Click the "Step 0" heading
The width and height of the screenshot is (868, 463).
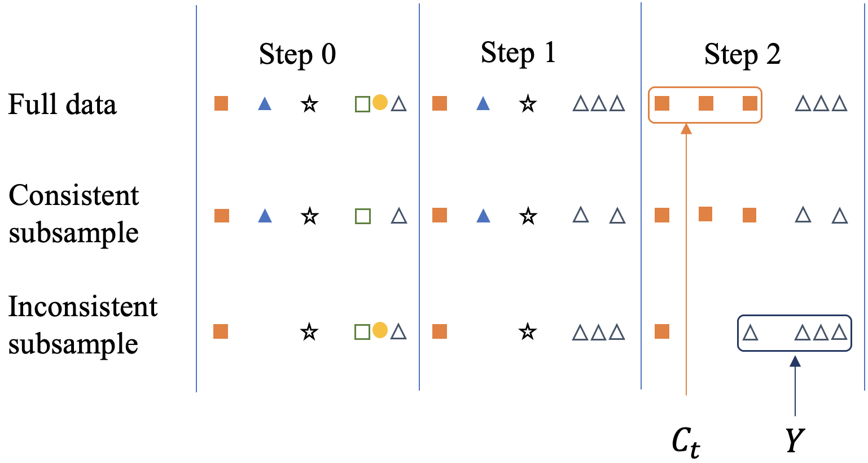(297, 54)
